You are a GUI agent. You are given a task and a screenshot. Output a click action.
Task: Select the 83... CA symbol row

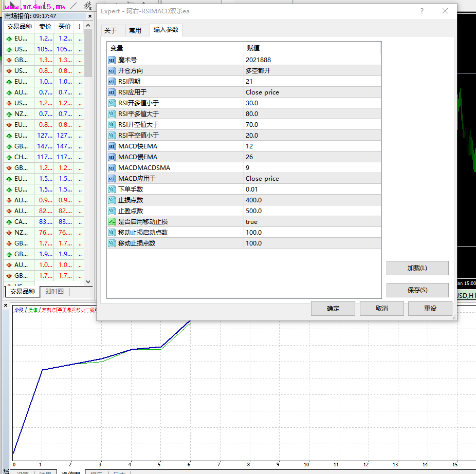[44, 222]
